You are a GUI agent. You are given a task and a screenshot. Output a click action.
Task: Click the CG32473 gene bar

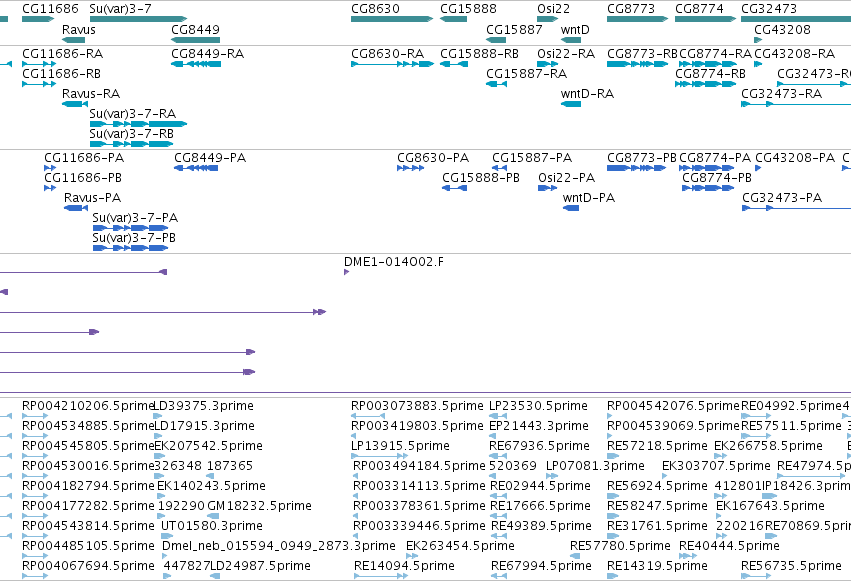click(796, 19)
